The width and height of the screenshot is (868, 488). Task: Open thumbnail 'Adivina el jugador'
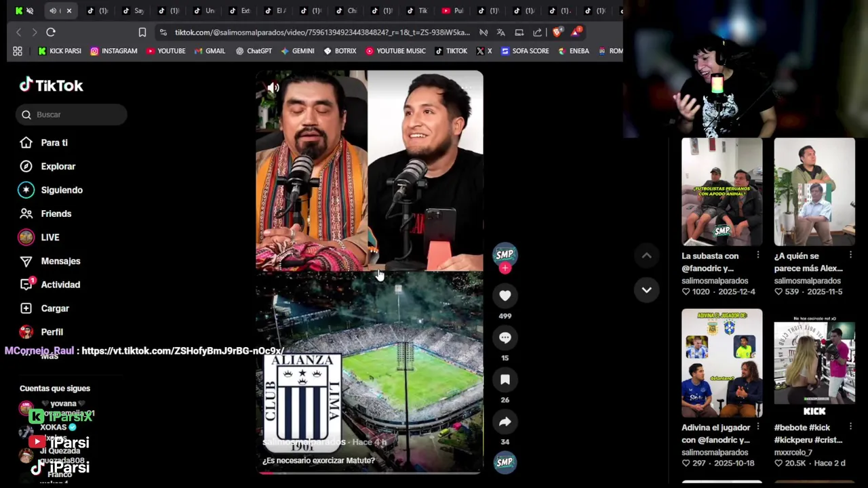point(722,363)
